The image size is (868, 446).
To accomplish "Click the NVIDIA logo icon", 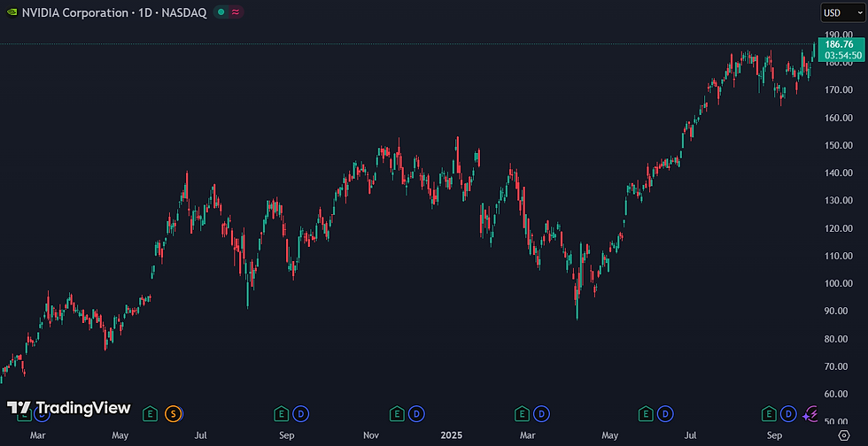I will pyautogui.click(x=12, y=12).
